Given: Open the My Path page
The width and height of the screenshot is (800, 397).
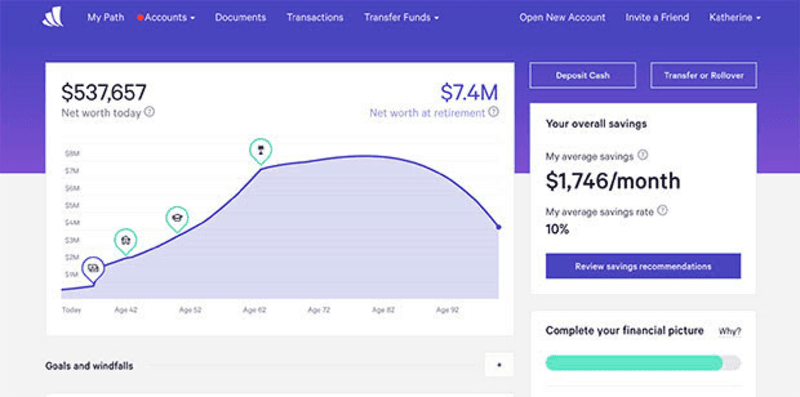Looking at the screenshot, I should pyautogui.click(x=106, y=17).
